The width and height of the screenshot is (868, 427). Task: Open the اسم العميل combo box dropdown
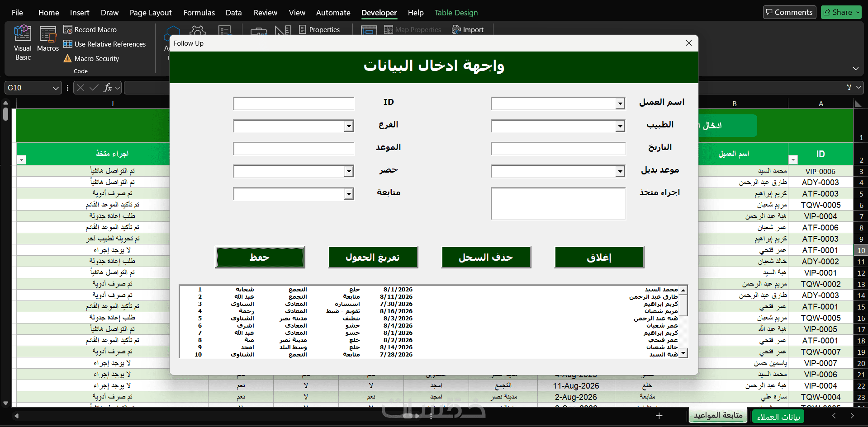click(x=620, y=103)
